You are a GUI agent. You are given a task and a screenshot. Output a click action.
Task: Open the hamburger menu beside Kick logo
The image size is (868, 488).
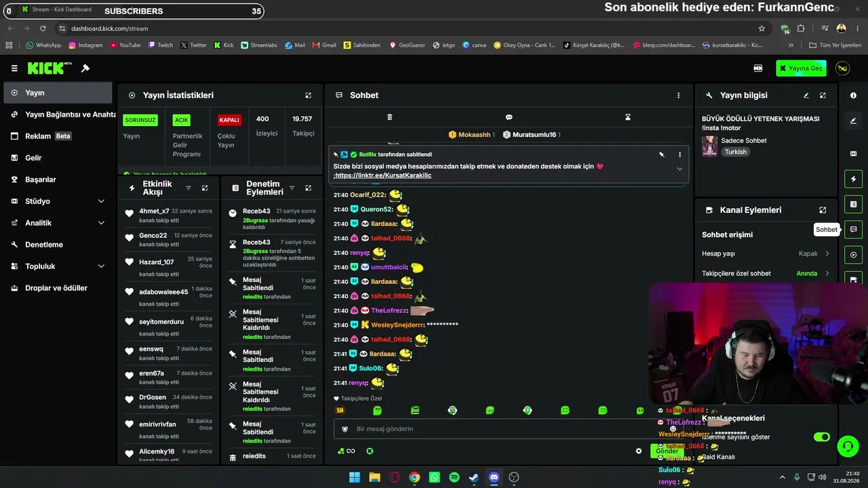pyautogui.click(x=14, y=68)
